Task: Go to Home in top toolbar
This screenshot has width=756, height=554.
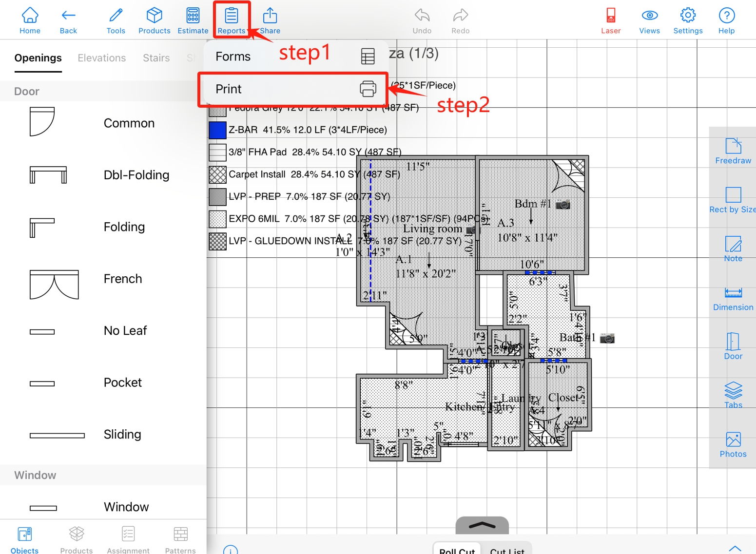Action: click(x=30, y=21)
